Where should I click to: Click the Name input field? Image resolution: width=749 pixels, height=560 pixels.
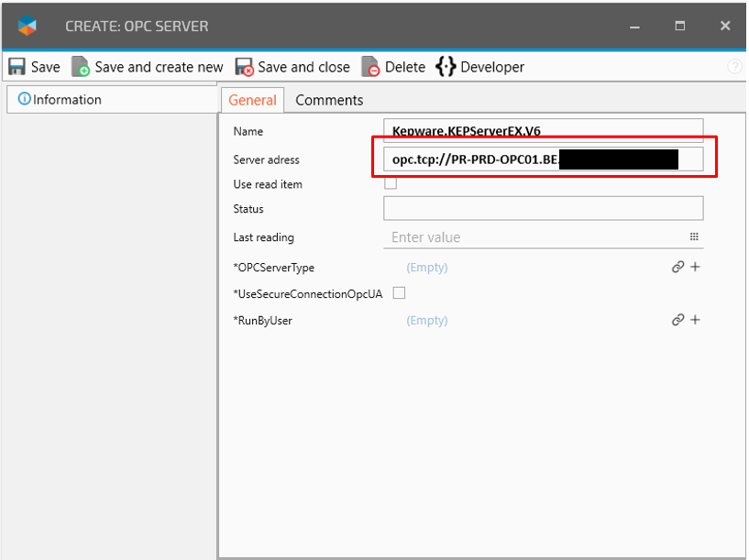543,130
